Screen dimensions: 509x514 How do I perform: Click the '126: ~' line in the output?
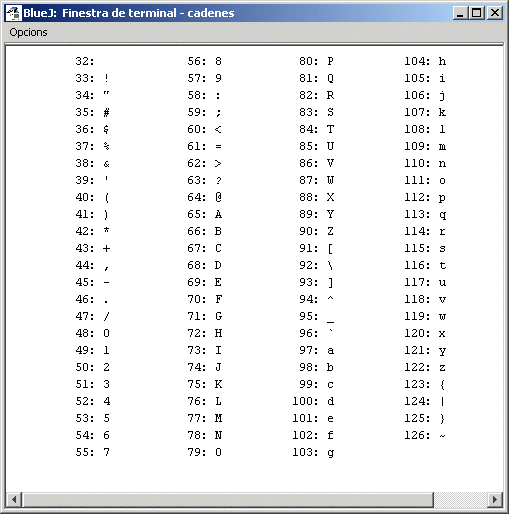pos(425,435)
